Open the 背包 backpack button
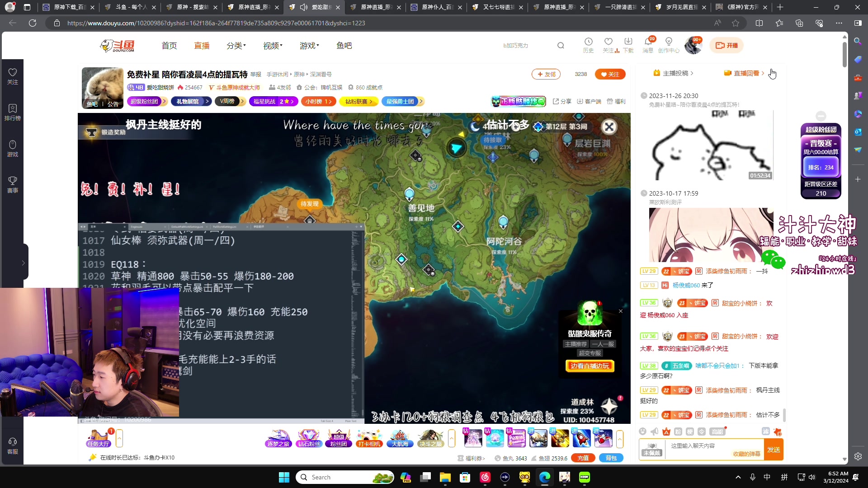The height and width of the screenshot is (488, 868). point(611,458)
